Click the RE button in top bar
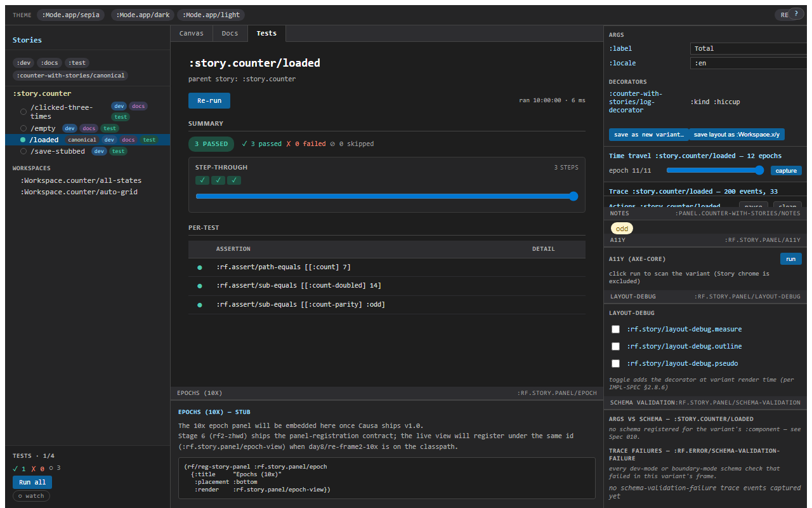Image resolution: width=812 pixels, height=508 pixels. [783, 15]
